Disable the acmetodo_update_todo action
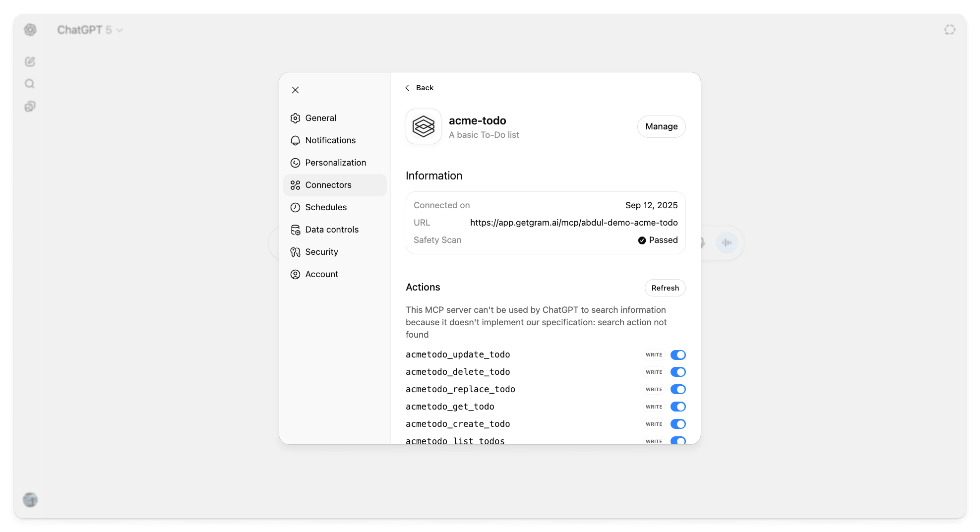Screen dimensions: 980x532 678,355
